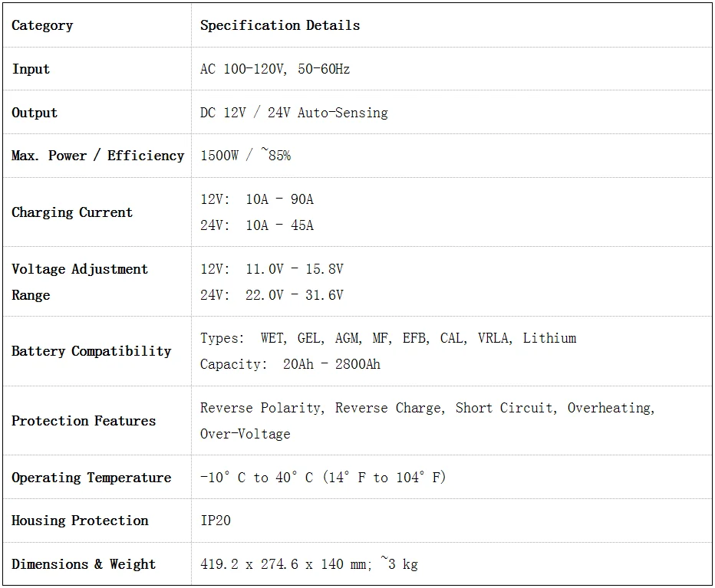Click the Dimensions & Weight value text
The width and height of the screenshot is (715, 588).
click(309, 564)
